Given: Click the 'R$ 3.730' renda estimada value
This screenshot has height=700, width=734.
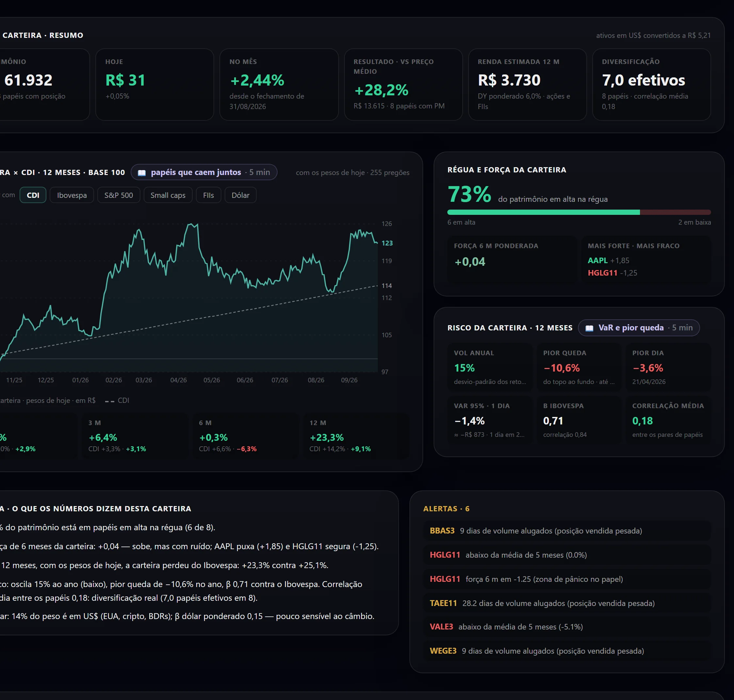Looking at the screenshot, I should [x=509, y=80].
